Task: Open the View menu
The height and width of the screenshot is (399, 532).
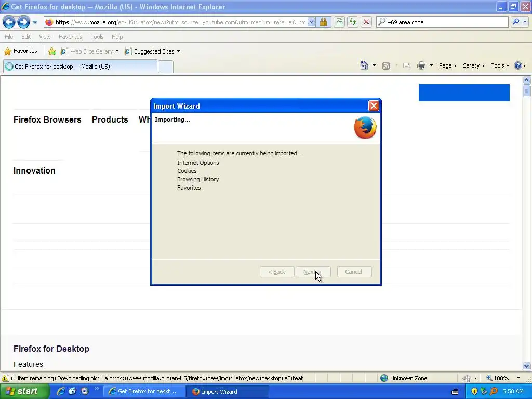Action: [45, 37]
